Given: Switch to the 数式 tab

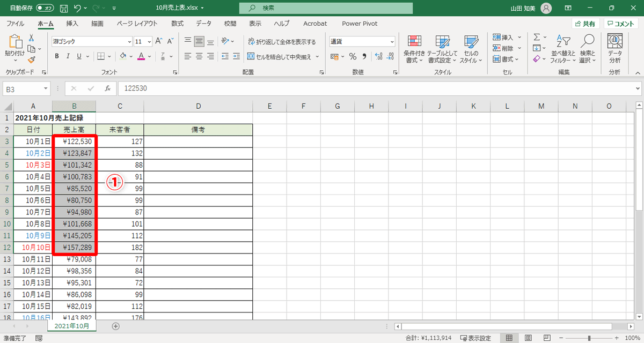Looking at the screenshot, I should point(177,24).
